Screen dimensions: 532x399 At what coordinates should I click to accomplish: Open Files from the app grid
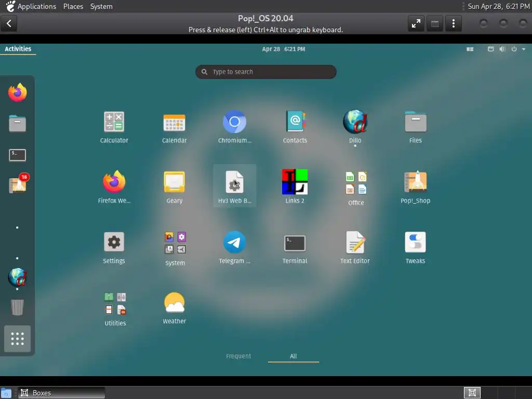click(x=415, y=127)
